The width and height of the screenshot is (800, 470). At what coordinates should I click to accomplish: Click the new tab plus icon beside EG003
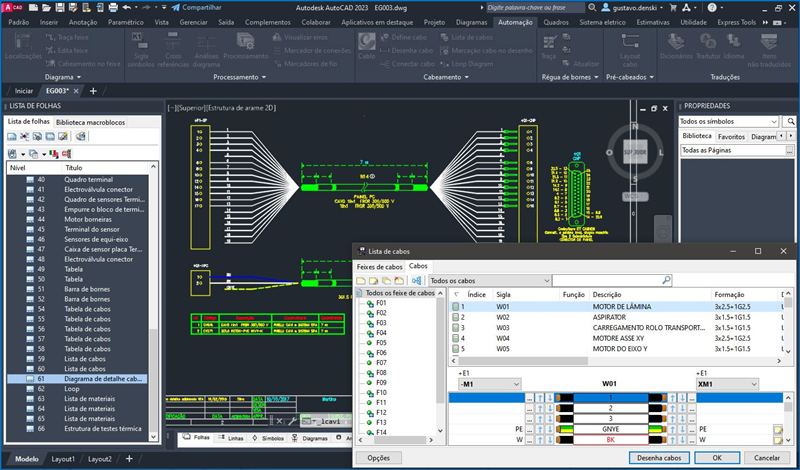click(93, 90)
